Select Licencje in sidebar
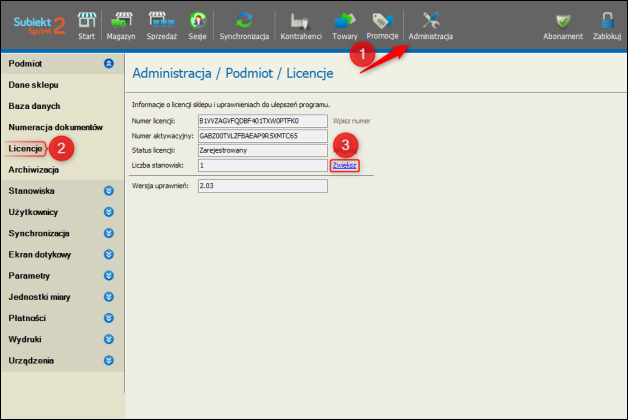This screenshot has height=420, width=628. pyautogui.click(x=25, y=149)
